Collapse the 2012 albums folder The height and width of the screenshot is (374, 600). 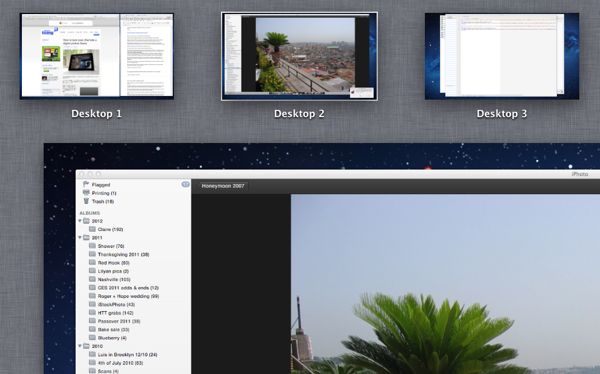(80, 221)
